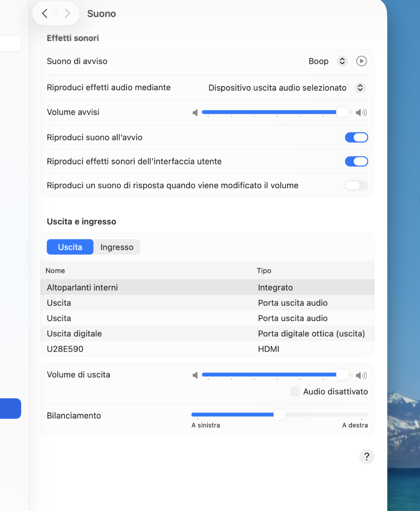Image resolution: width=420 pixels, height=511 pixels.
Task: Click the loud speaker icon for Volume avvisi
Action: (x=361, y=113)
